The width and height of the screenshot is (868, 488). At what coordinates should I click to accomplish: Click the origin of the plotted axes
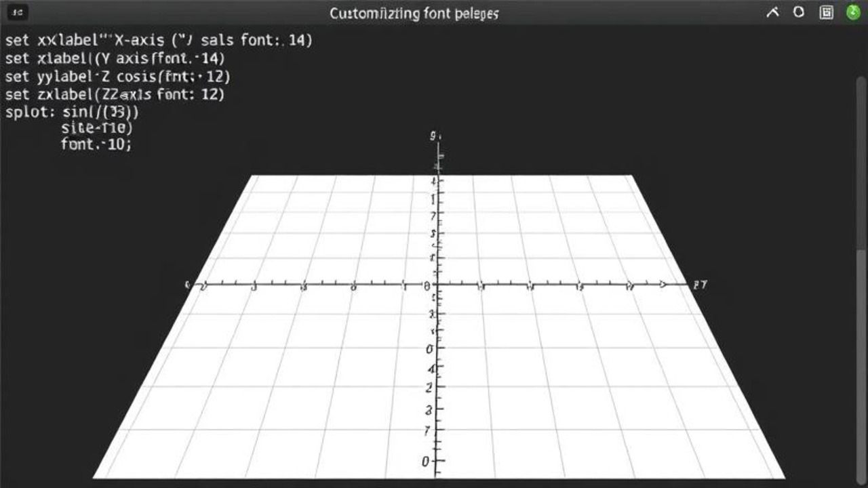(x=439, y=285)
